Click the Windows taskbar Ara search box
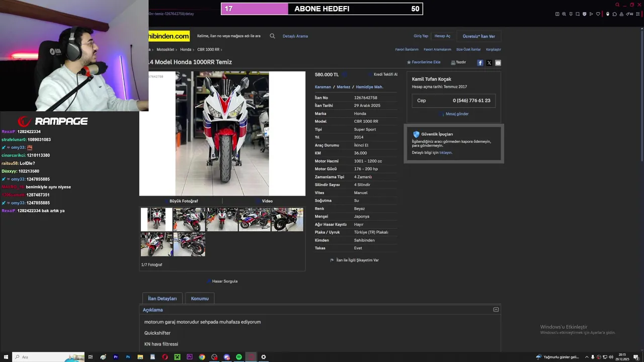This screenshot has width=644, height=362. [48, 357]
